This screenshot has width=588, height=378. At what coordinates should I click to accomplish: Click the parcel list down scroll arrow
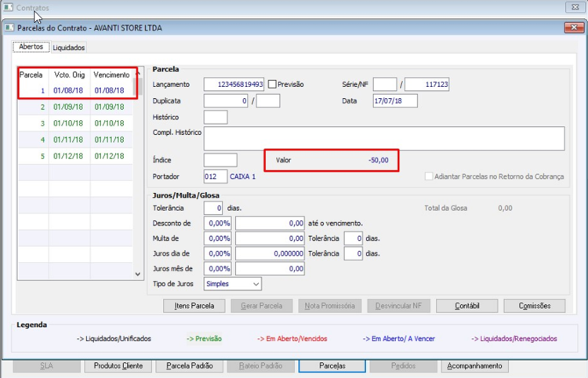point(138,274)
